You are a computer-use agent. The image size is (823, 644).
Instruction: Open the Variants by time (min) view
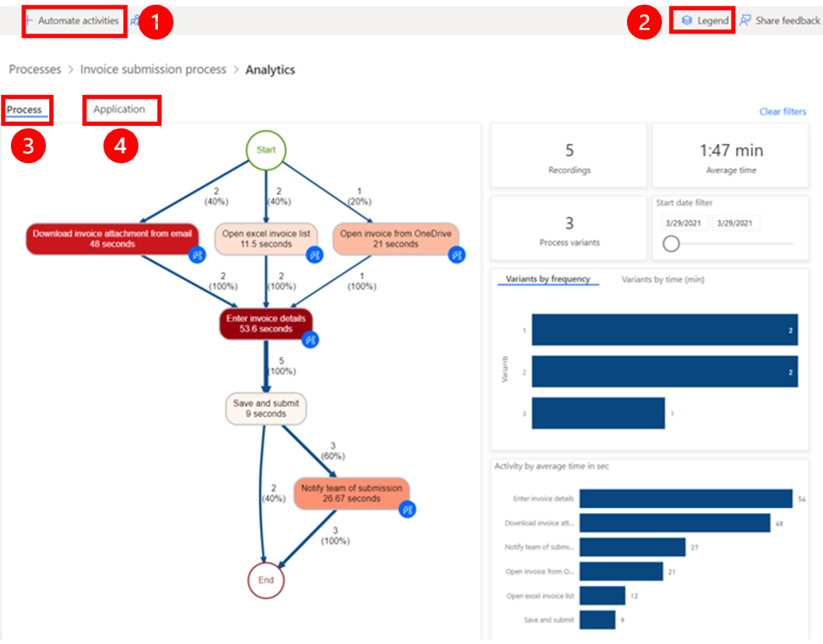664,279
